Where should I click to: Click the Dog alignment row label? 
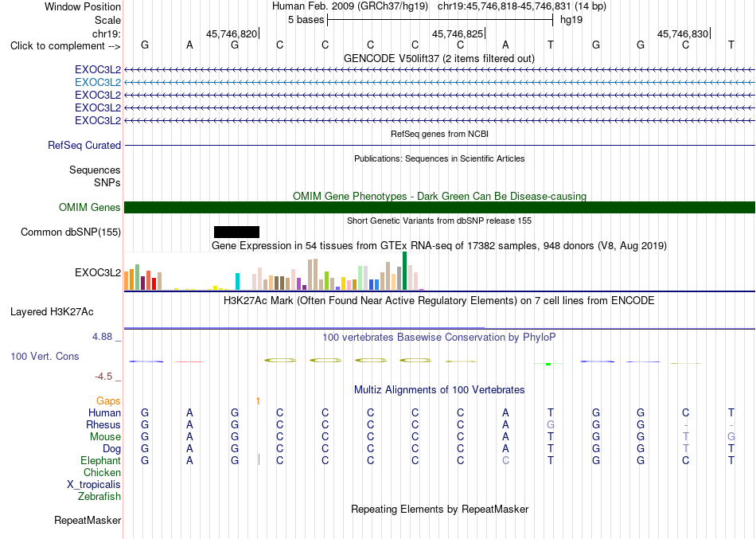tap(111, 449)
